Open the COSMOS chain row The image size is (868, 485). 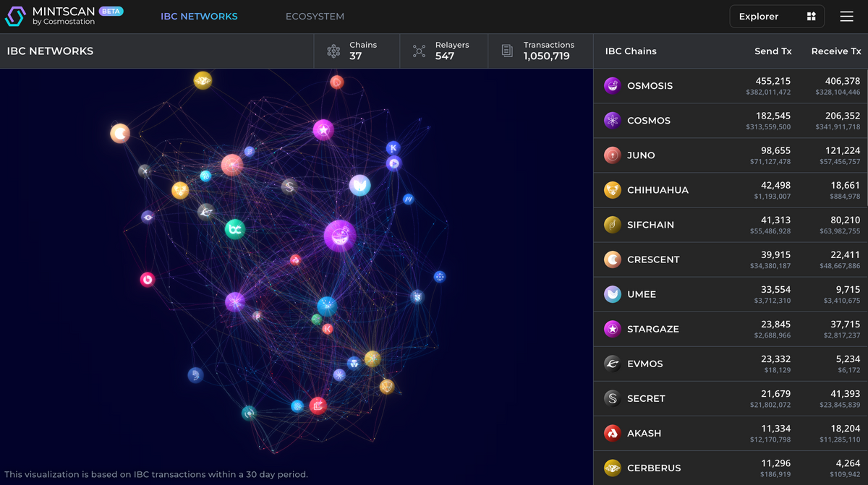click(x=731, y=121)
